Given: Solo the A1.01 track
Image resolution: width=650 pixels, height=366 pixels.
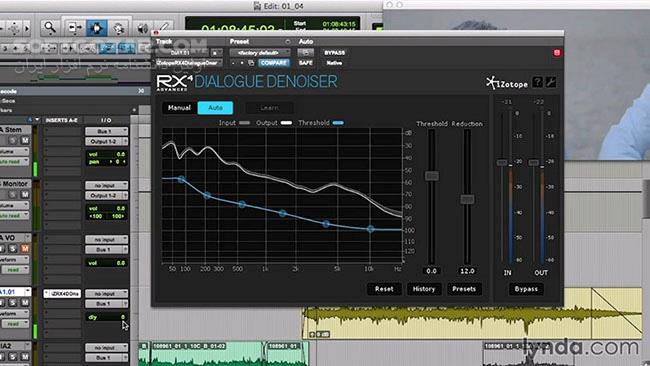Looking at the screenshot, I should (14, 303).
